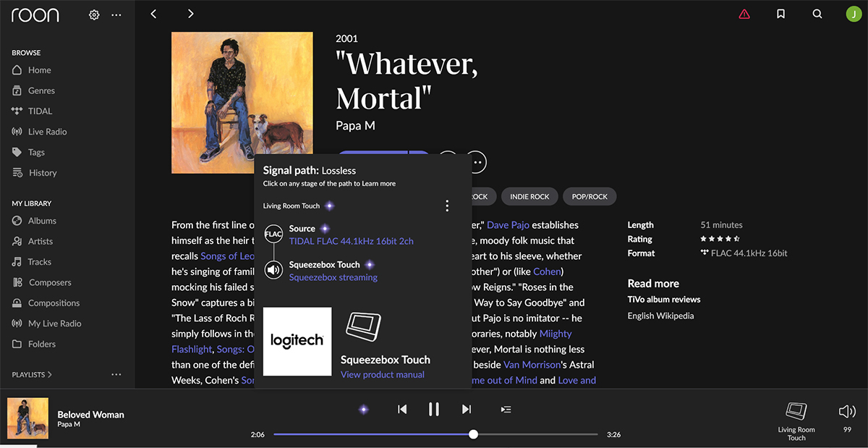Open the Dave Pajo link in the review
This screenshot has width=868, height=448.
509,225
